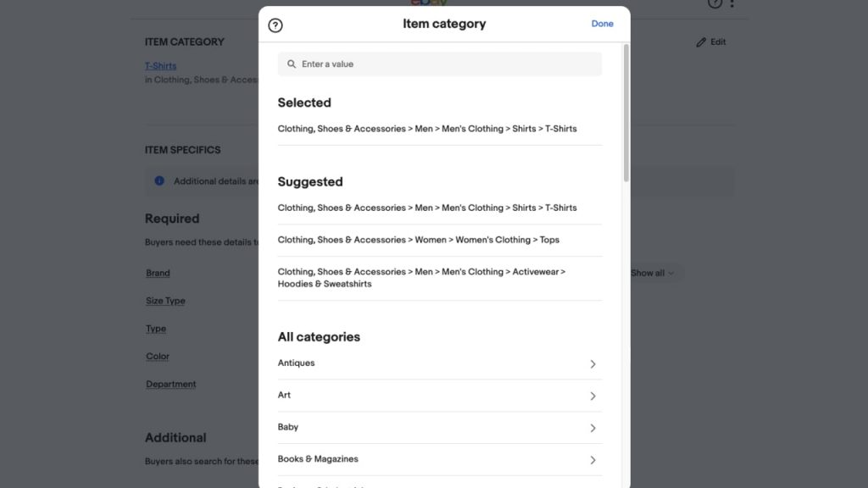The width and height of the screenshot is (868, 488).
Task: Open the T-Shirts link under Item Category
Action: coord(160,65)
